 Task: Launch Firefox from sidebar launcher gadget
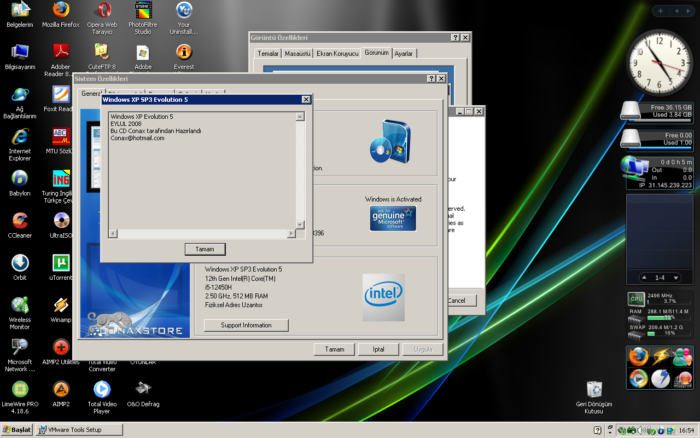(638, 356)
